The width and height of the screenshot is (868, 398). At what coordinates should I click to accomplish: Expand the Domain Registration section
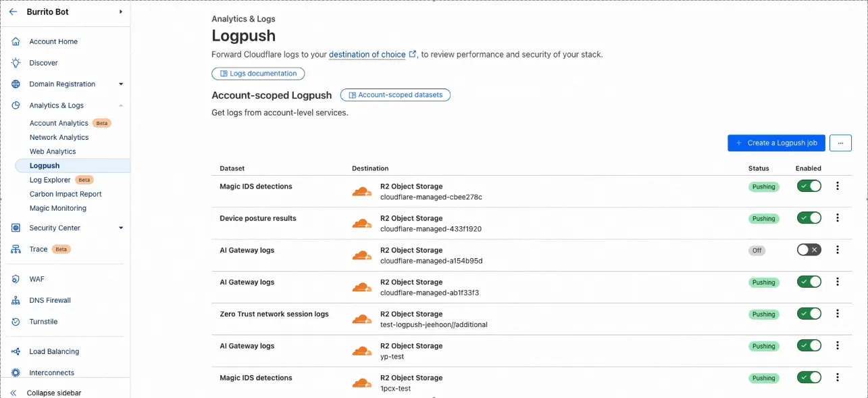(120, 84)
